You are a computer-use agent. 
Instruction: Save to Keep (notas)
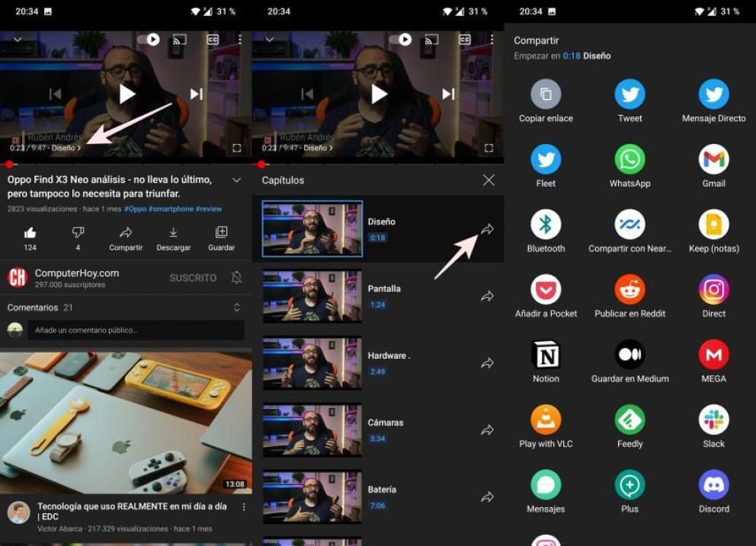[x=713, y=224]
